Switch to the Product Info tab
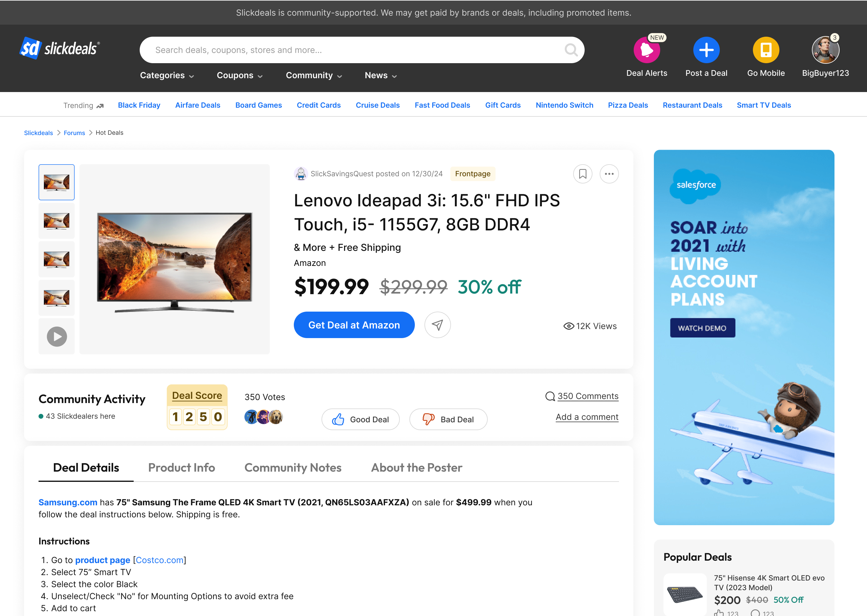The height and width of the screenshot is (616, 867). coord(182,468)
